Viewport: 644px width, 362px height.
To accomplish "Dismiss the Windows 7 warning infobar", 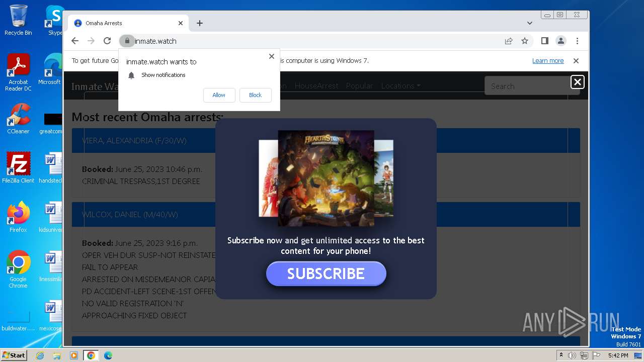I will [576, 61].
